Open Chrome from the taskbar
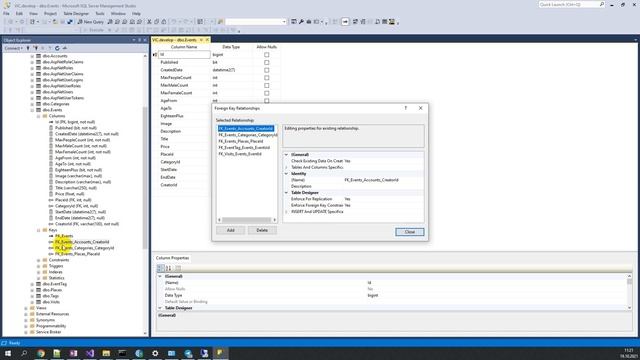The width and height of the screenshot is (640, 360). [41, 353]
